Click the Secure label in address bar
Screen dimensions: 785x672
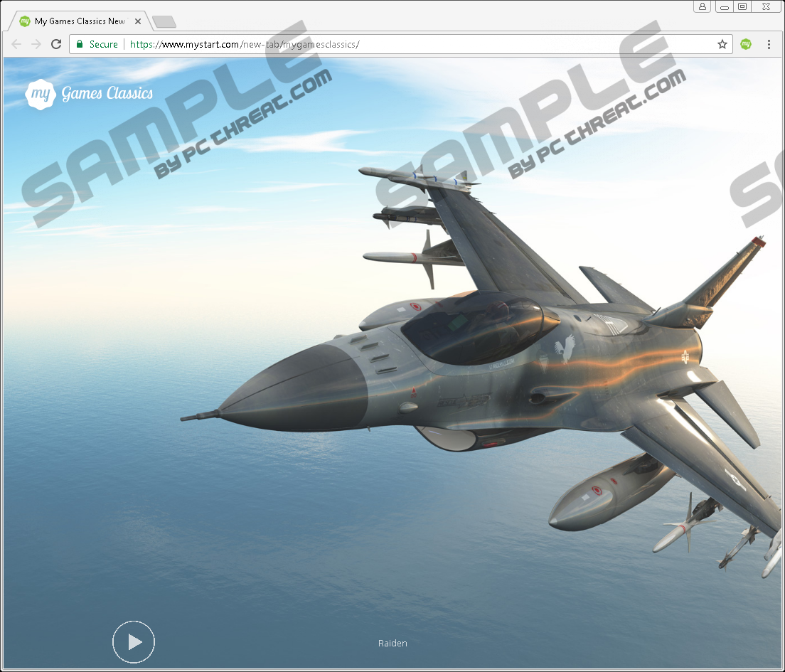point(104,44)
